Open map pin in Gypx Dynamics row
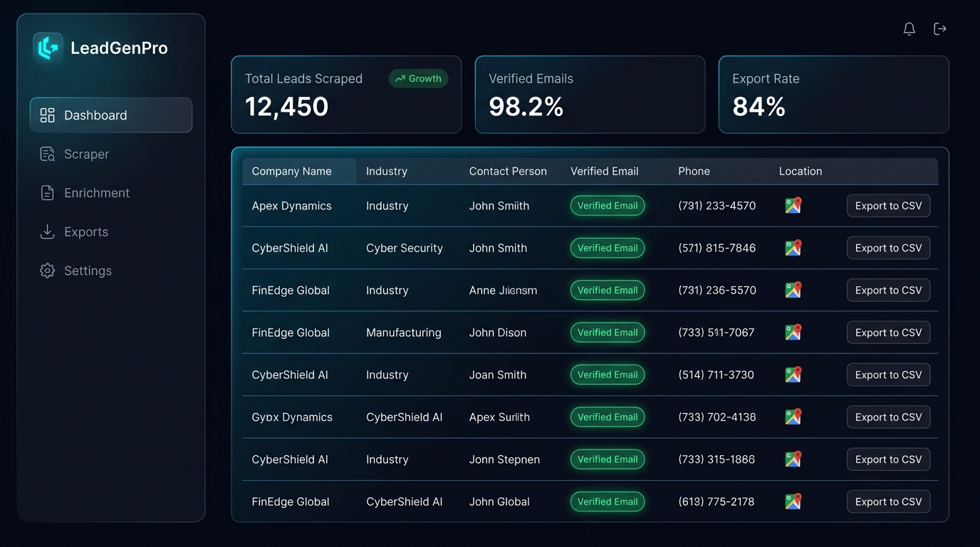This screenshot has height=547, width=980. click(793, 417)
